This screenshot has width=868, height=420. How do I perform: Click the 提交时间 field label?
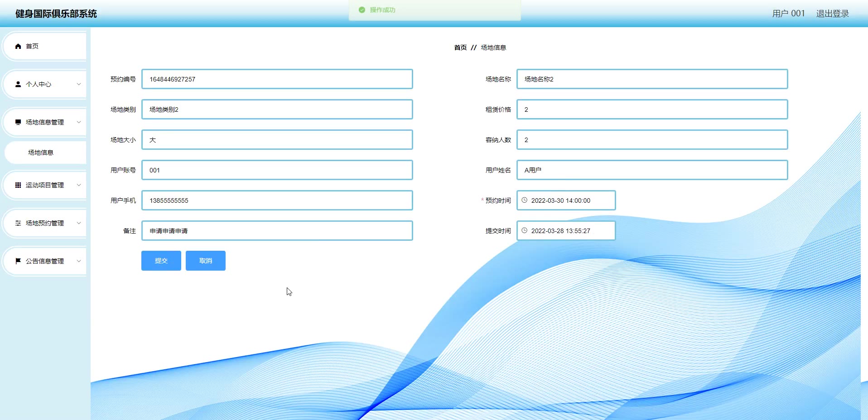pyautogui.click(x=498, y=231)
